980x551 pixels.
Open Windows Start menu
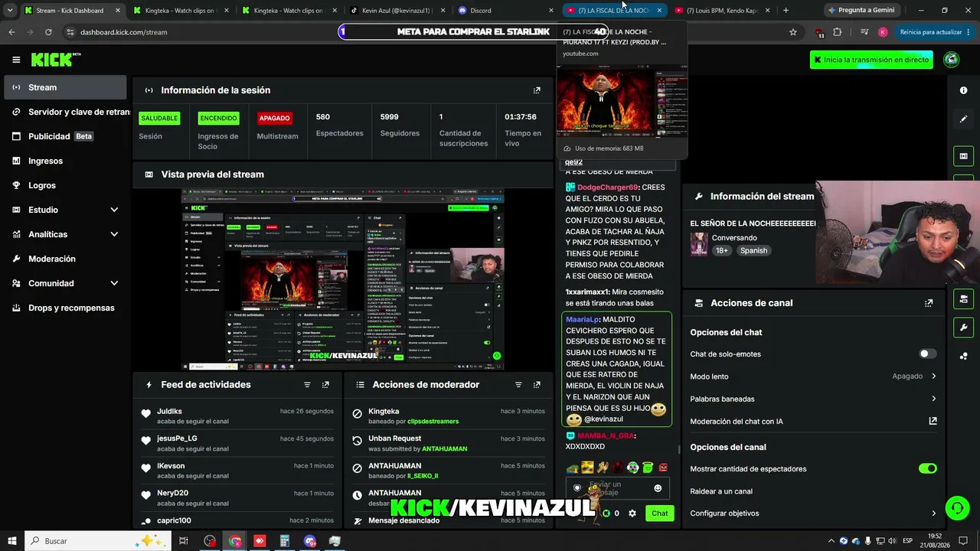(x=12, y=541)
